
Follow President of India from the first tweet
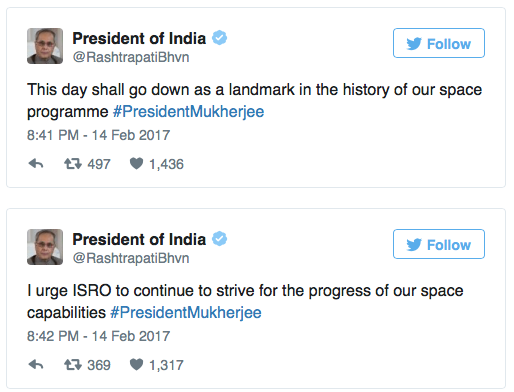click(439, 43)
